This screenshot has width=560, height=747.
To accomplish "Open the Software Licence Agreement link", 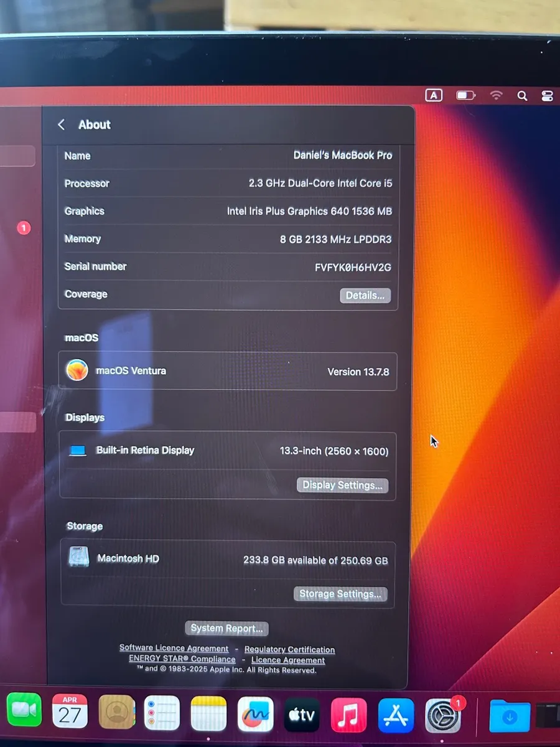I will (x=174, y=647).
